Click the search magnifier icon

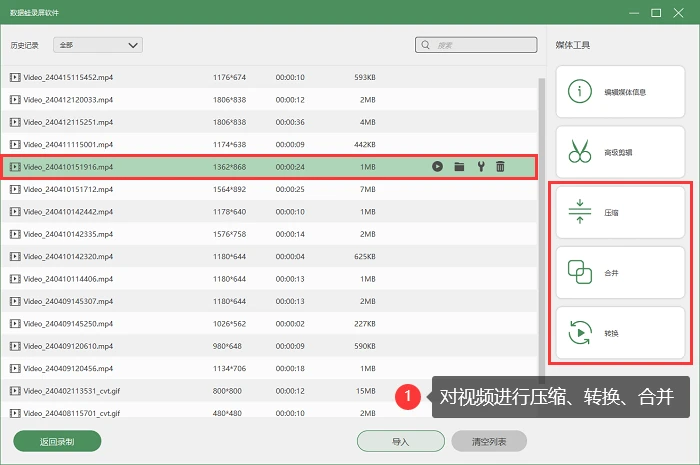[x=425, y=45]
